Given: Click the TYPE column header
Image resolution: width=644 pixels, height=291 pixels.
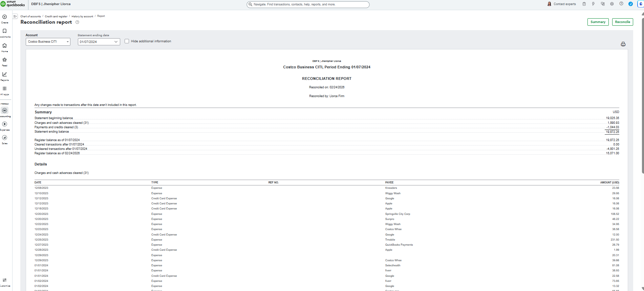Looking at the screenshot, I should 155,182.
